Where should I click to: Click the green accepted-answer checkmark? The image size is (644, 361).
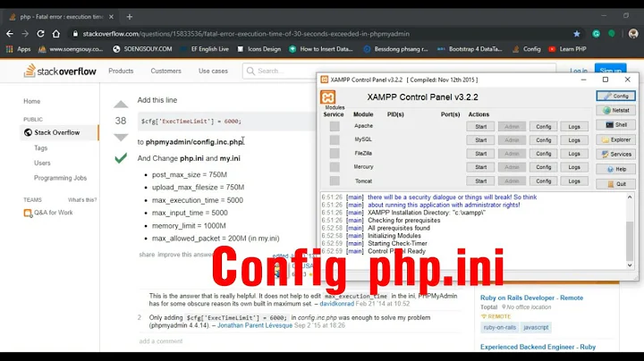121,158
